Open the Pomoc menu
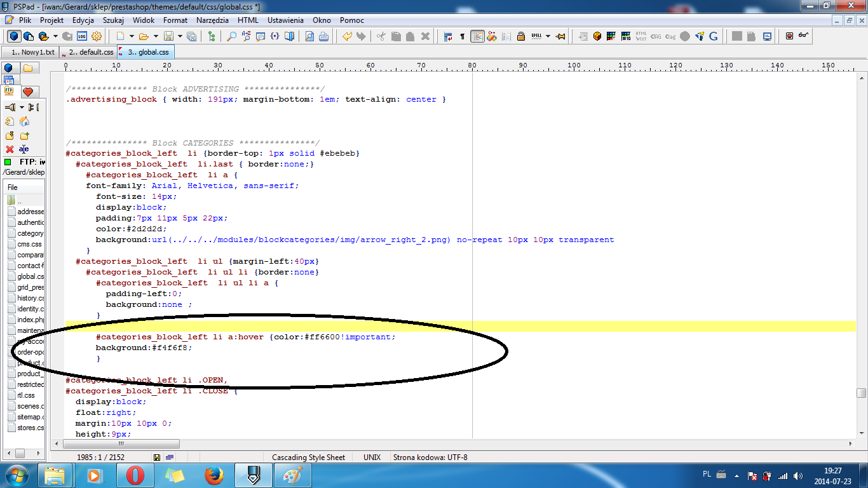The height and width of the screenshot is (488, 868). coord(352,20)
